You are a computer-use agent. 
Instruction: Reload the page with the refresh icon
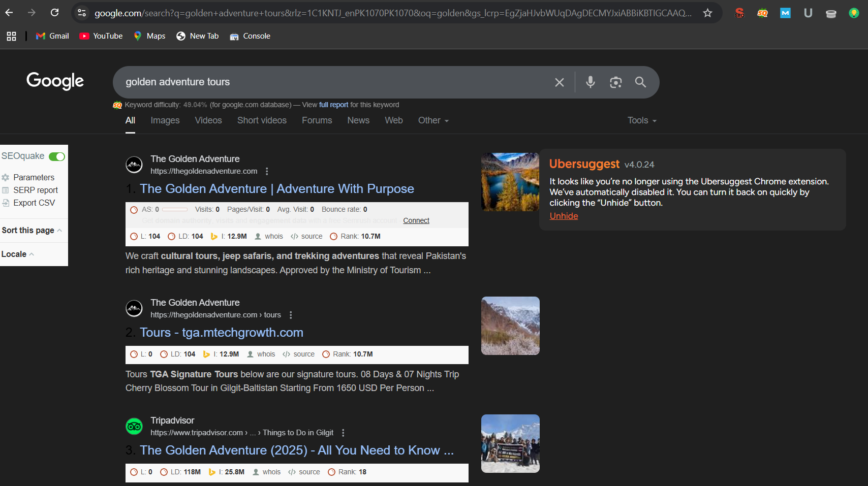click(55, 13)
